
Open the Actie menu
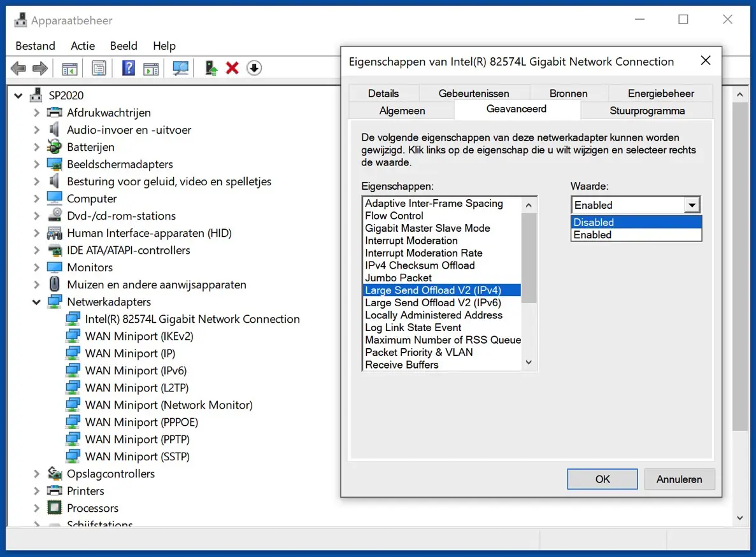(82, 46)
